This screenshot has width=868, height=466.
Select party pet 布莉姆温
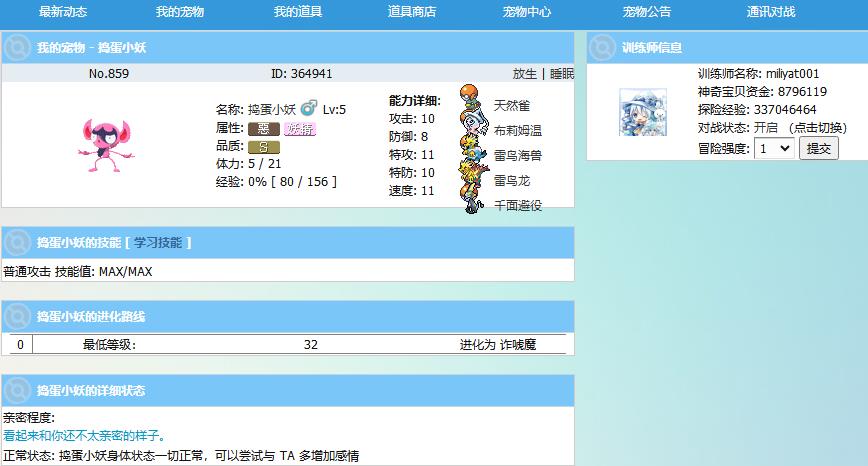coord(518,131)
